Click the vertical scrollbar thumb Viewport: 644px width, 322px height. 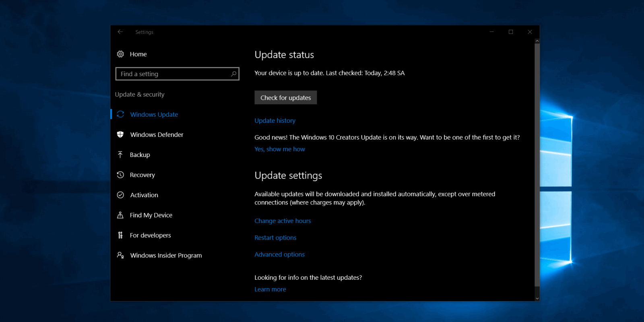point(537,165)
